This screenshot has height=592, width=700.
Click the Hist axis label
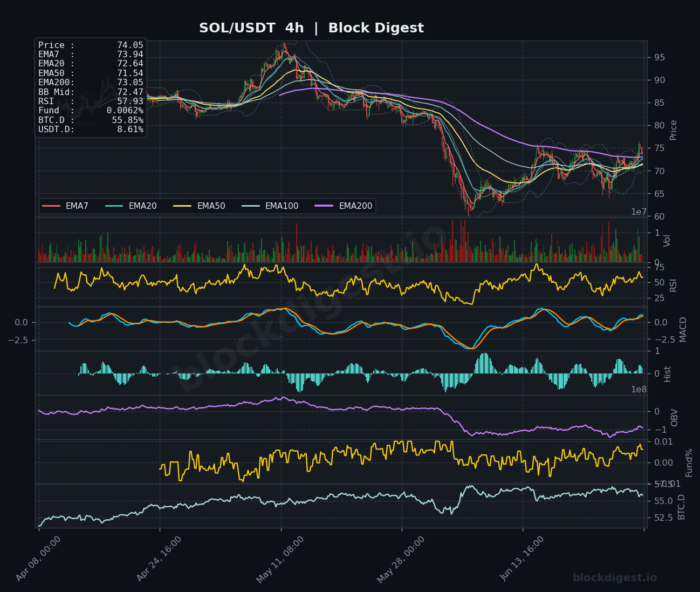(668, 374)
